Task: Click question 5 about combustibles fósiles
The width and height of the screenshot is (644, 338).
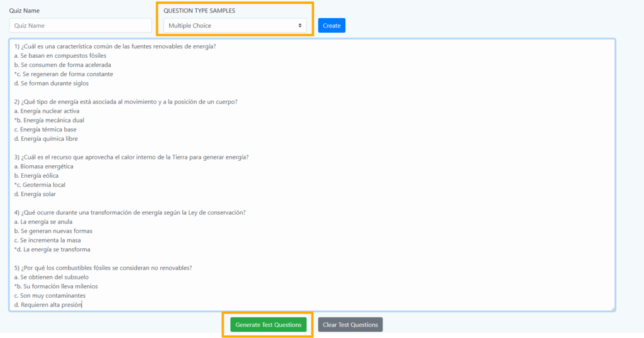Action: 103,268
